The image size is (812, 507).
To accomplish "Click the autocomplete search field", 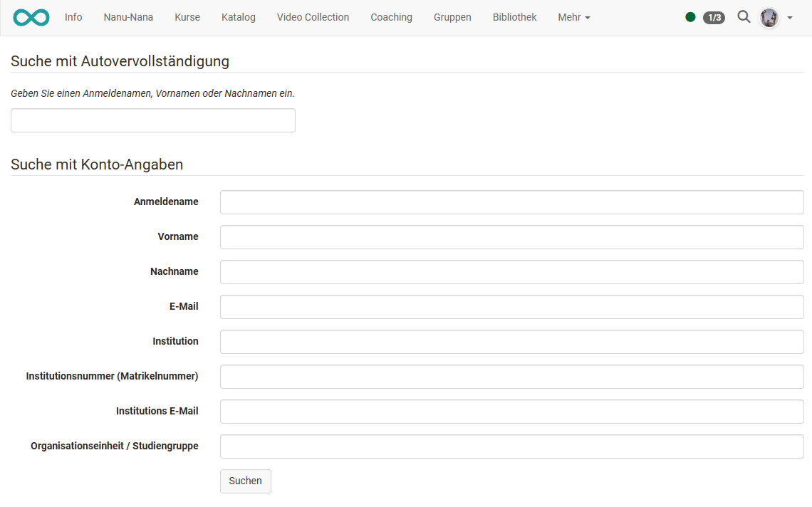I will 152,120.
